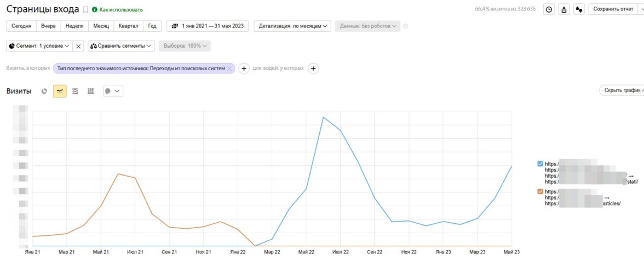Select the Квартал period tab

tap(129, 26)
